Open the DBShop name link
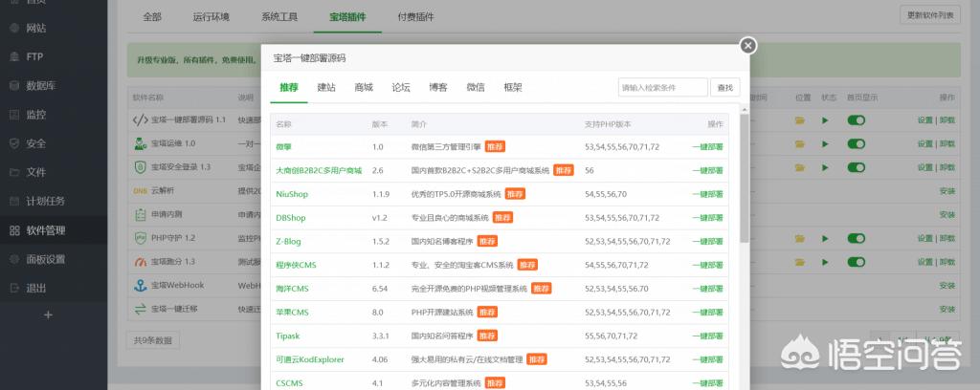Screen dimensions: 980x390 pyautogui.click(x=291, y=218)
